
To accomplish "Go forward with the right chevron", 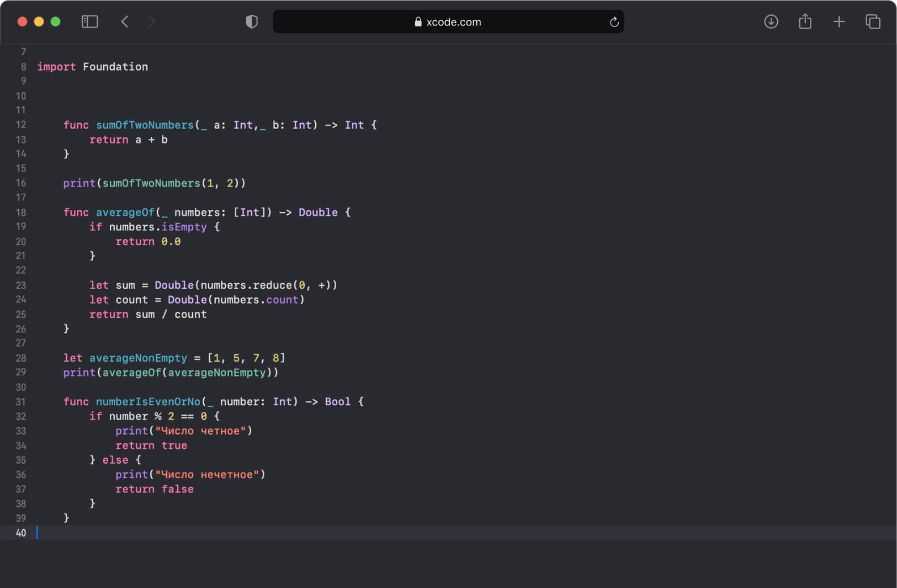I will coord(151,22).
